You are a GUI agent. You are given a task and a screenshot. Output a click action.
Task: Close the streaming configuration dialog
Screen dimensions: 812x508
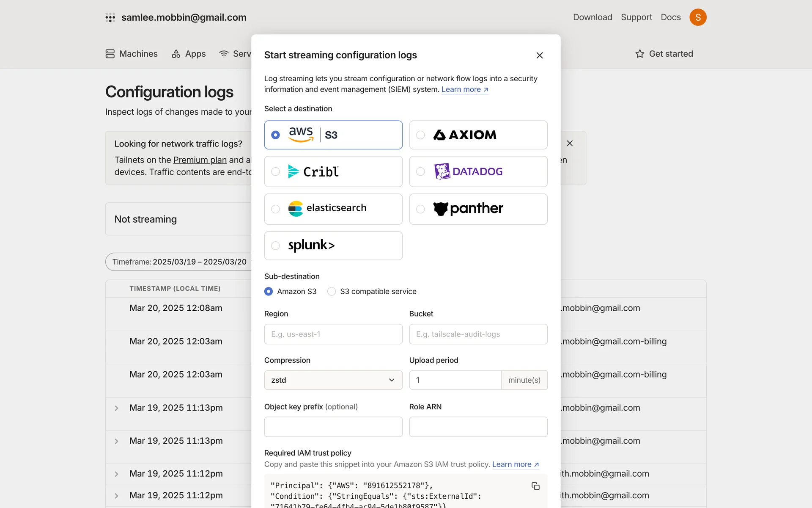click(x=539, y=55)
